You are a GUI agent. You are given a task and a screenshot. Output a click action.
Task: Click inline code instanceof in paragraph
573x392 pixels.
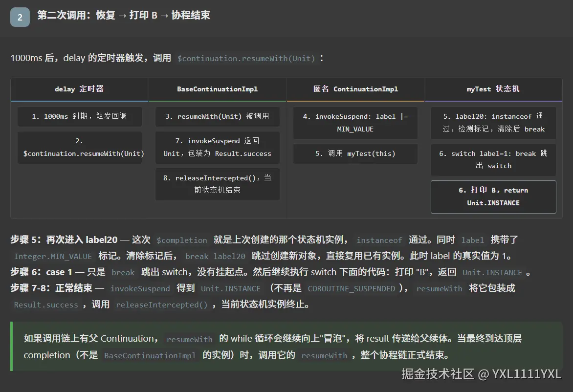tap(379, 240)
